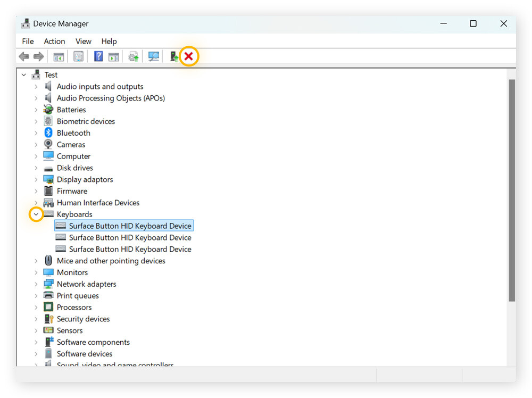Select the Security devices entry
The width and height of the screenshot is (532, 398).
[x=83, y=319]
